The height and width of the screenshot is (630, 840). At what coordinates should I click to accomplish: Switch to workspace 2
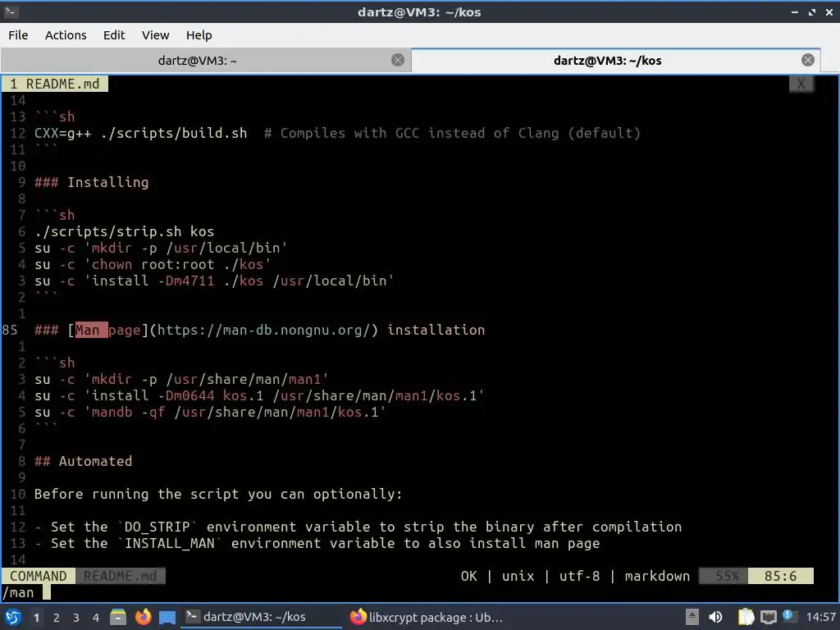tap(57, 618)
